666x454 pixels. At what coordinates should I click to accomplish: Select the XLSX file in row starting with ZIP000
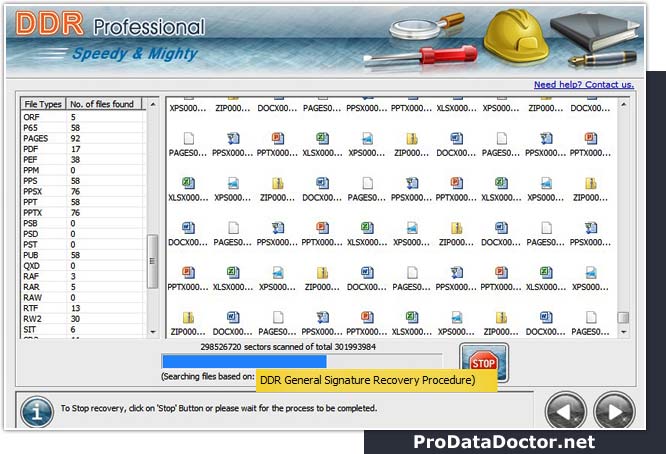tap(411, 323)
